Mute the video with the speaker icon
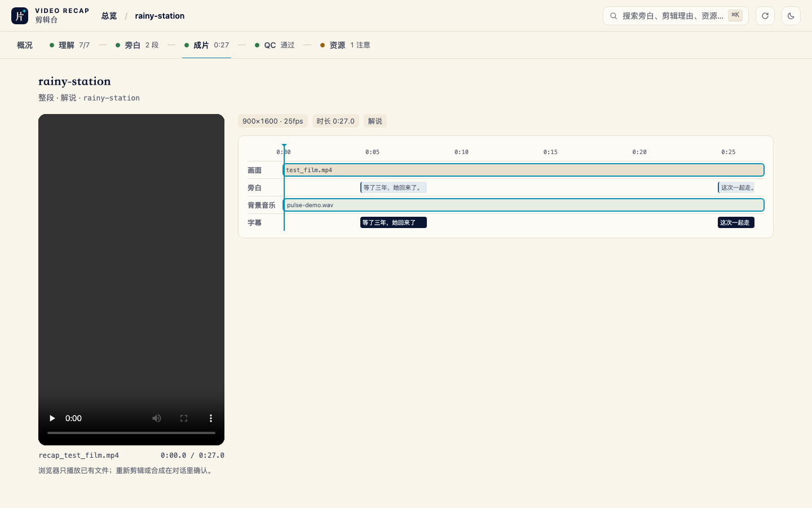This screenshot has width=812, height=508. (157, 418)
